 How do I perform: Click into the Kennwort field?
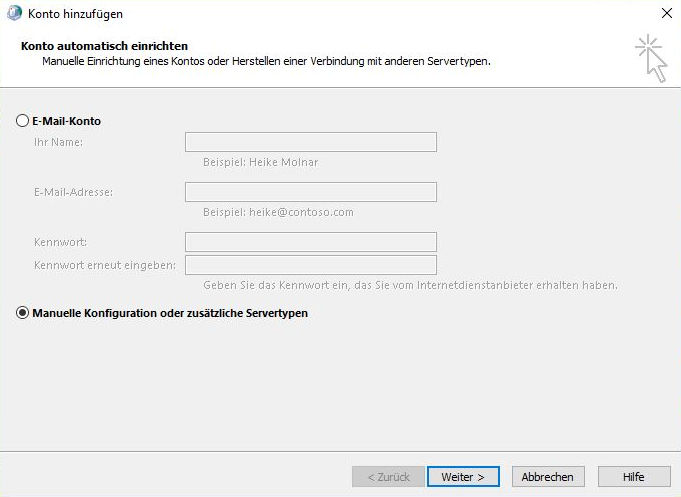pyautogui.click(x=310, y=242)
